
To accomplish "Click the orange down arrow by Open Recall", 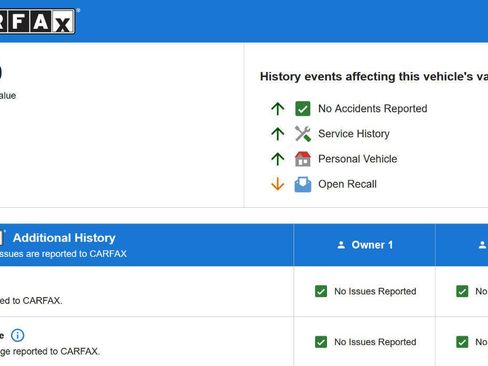I will click(277, 184).
